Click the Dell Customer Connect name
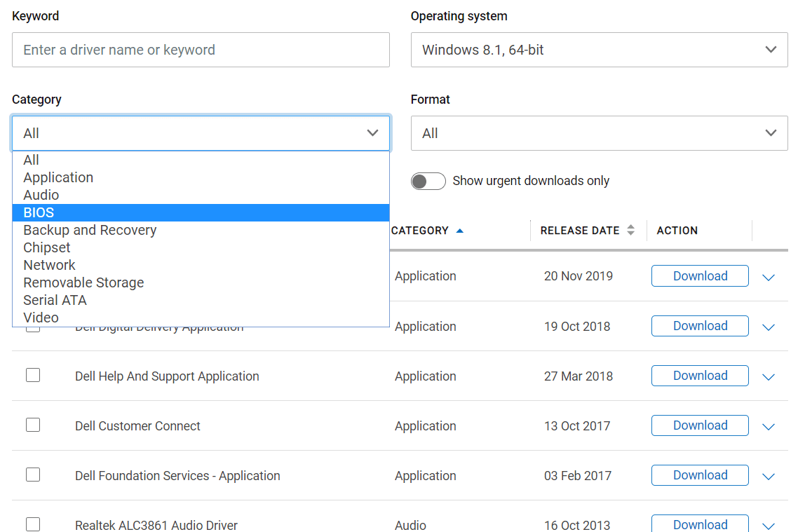This screenshot has width=798, height=532. 137,426
